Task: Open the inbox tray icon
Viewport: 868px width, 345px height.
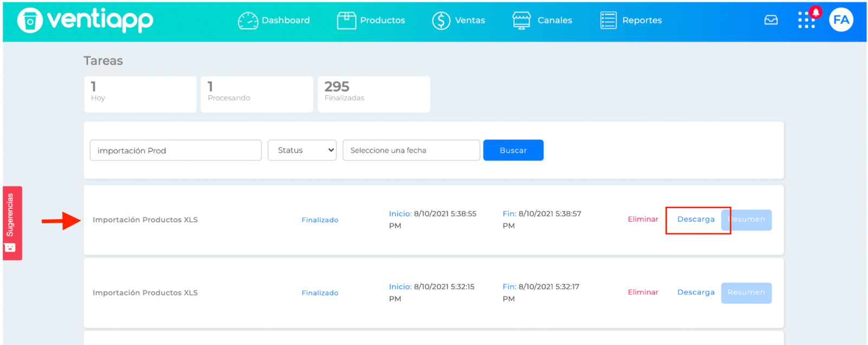Action: click(x=771, y=20)
